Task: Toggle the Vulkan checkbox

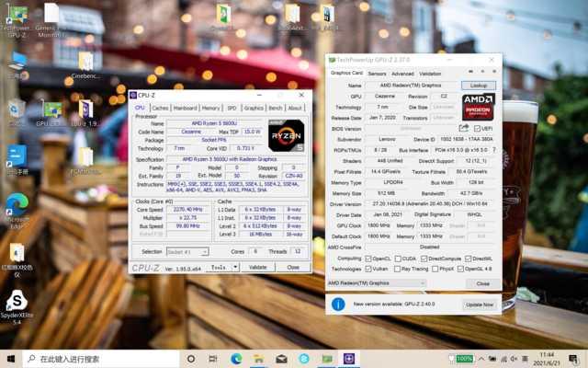Action: [368, 269]
